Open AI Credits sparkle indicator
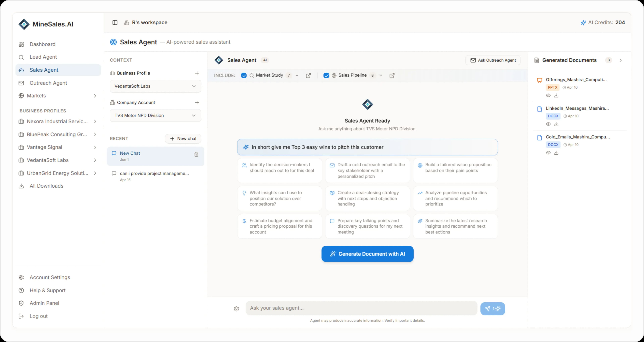The image size is (644, 342). (583, 22)
